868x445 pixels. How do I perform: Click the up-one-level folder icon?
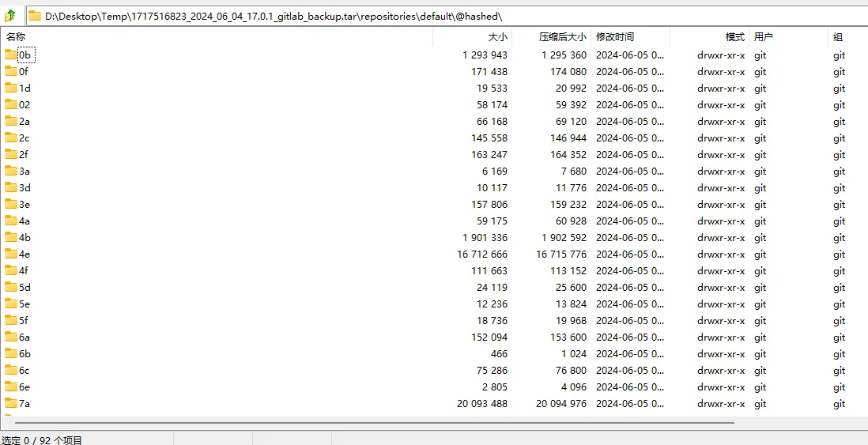(x=10, y=16)
